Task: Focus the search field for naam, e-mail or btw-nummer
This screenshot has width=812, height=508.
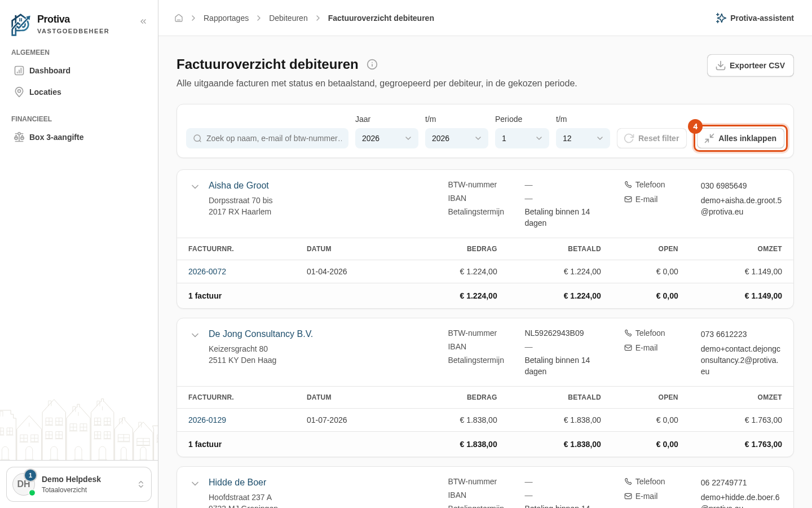Action: coord(267,138)
